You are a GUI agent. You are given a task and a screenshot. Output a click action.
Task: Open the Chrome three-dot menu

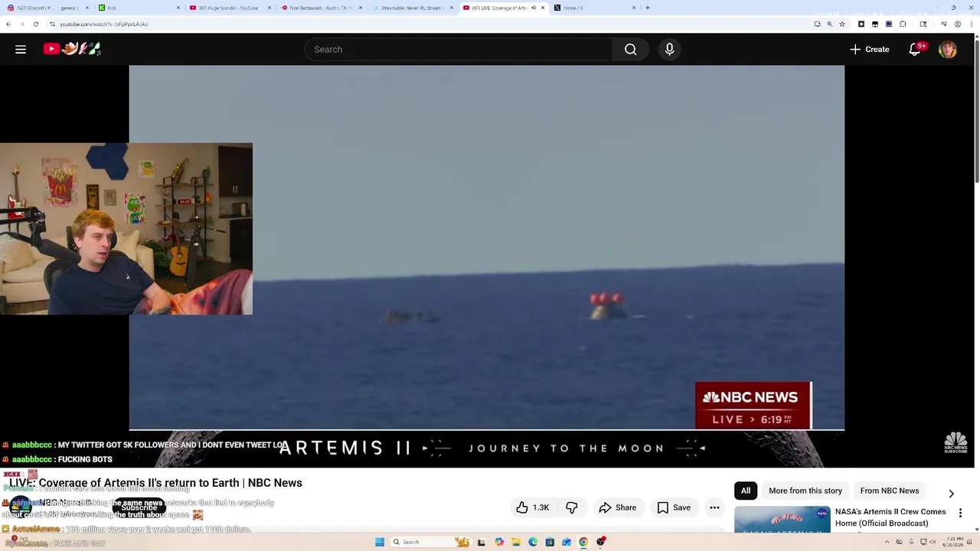[972, 24]
